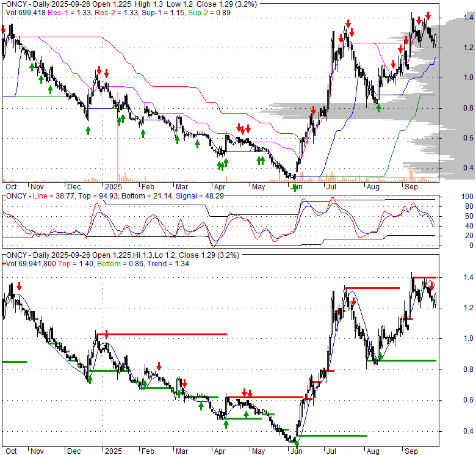Click 'Feb' on the top chart's date axis

(x=148, y=187)
